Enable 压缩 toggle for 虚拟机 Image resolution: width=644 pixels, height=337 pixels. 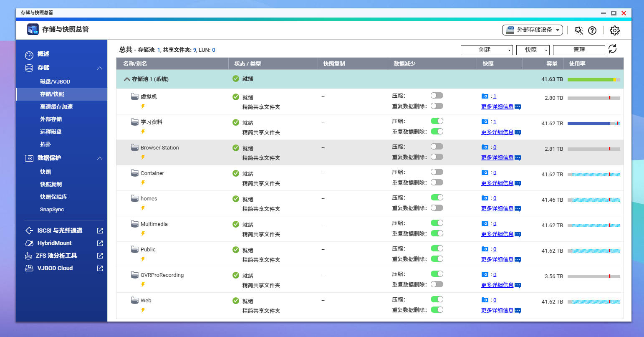pos(437,96)
